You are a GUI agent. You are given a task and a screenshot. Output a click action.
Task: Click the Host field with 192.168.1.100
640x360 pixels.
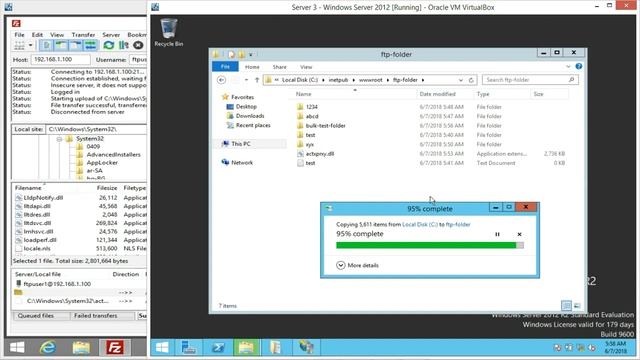coord(61,60)
